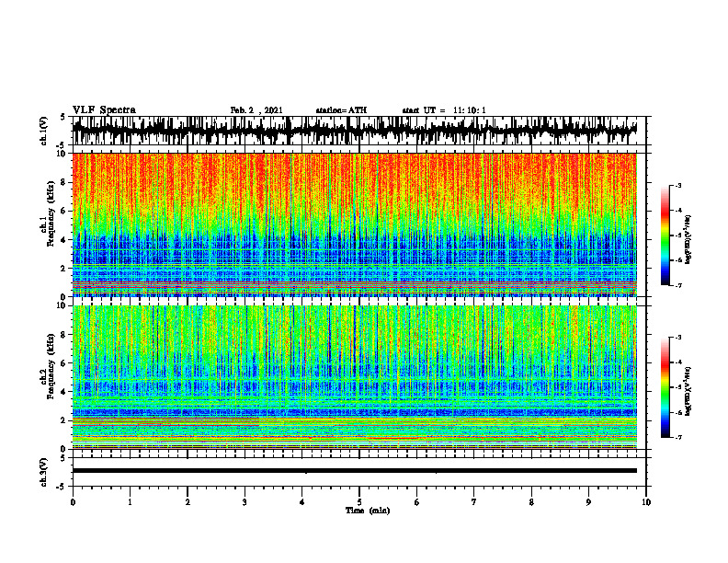Viewport: 728px width, 563px height.
Task: Select the "start UT = 11:10:1" text
Action: pos(444,110)
